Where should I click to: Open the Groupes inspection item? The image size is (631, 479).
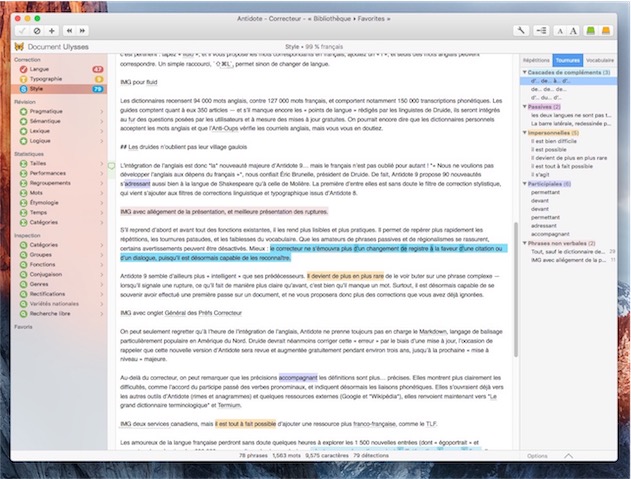pyautogui.click(x=60, y=255)
